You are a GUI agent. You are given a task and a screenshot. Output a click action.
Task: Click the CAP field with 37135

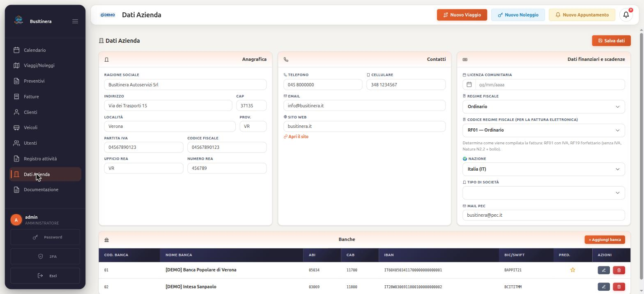[x=251, y=106]
